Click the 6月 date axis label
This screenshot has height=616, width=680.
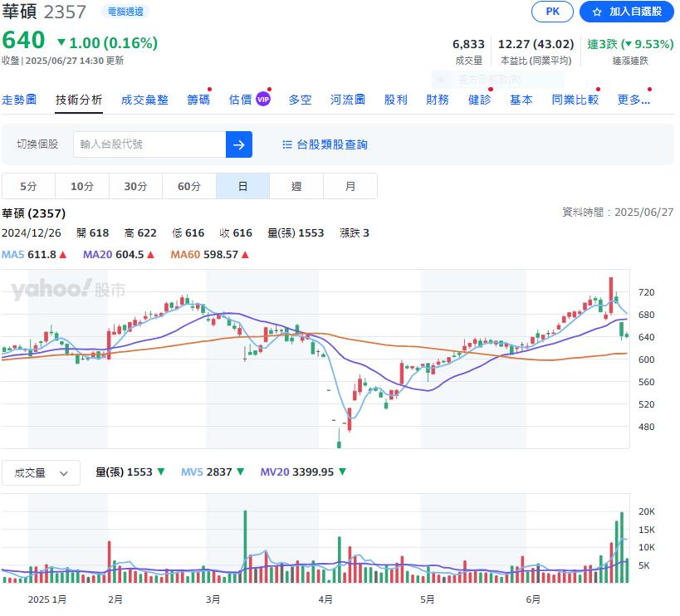(x=533, y=599)
